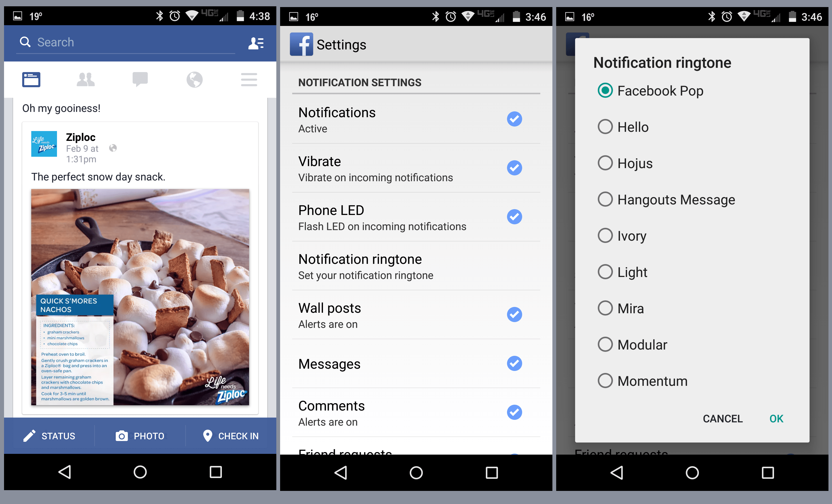Confirm ringtone selection with OK
Viewport: 832px width, 504px height.
[x=776, y=419]
